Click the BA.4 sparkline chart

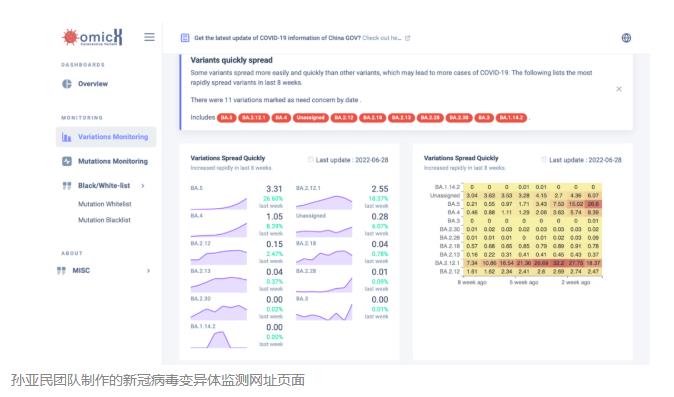[219, 230]
